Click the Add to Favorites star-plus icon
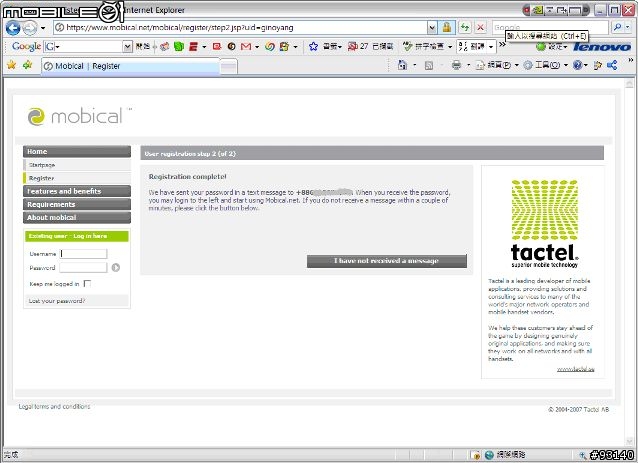The width and height of the screenshot is (638, 463). click(28, 64)
